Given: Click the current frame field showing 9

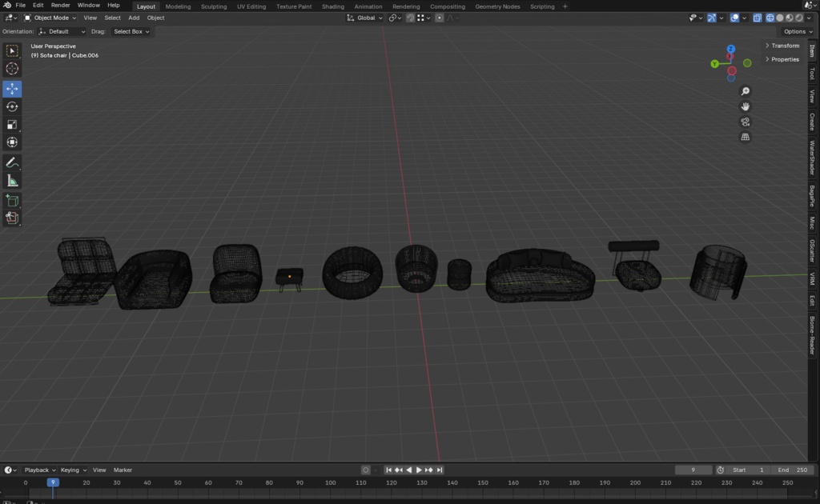Looking at the screenshot, I should click(x=693, y=470).
